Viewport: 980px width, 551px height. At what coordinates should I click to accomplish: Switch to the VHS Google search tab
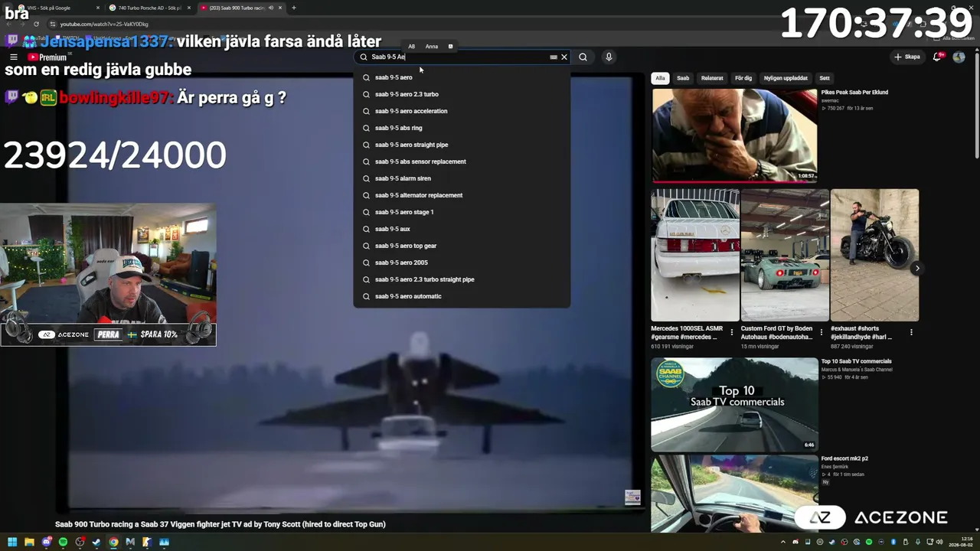tap(58, 8)
